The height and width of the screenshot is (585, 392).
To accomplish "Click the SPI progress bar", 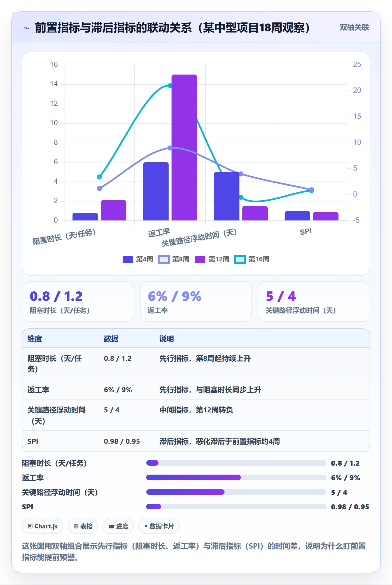I will 236,507.
